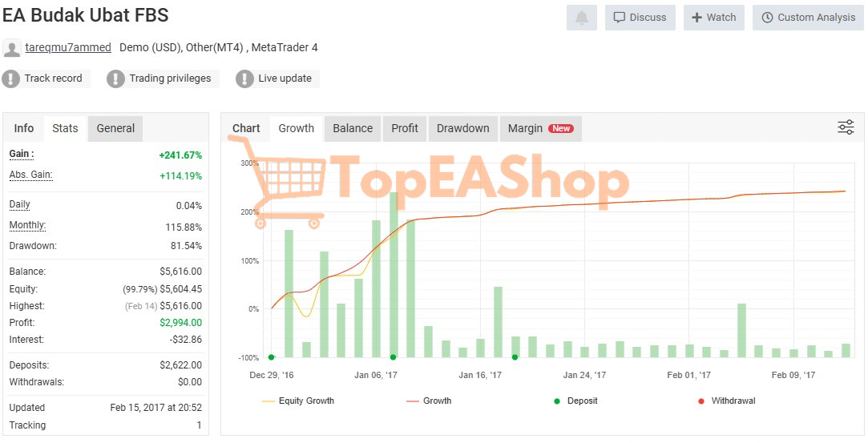868x443 pixels.
Task: Click the Discuss button
Action: 640,18
